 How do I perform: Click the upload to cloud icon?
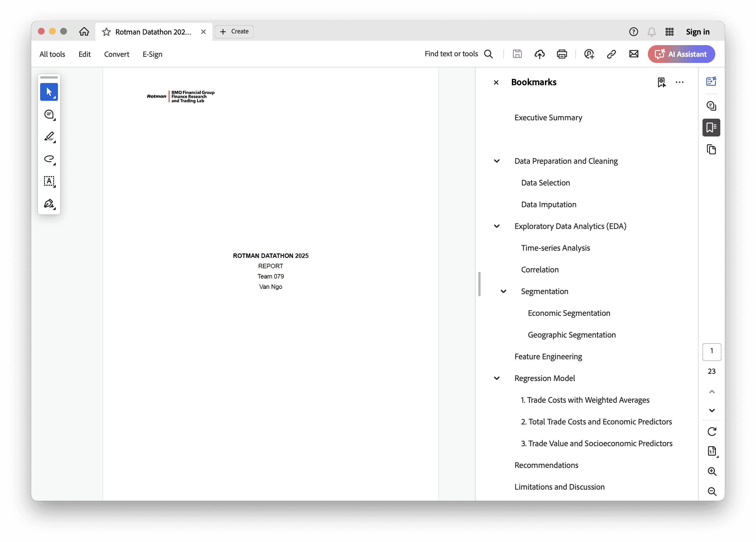(x=539, y=54)
